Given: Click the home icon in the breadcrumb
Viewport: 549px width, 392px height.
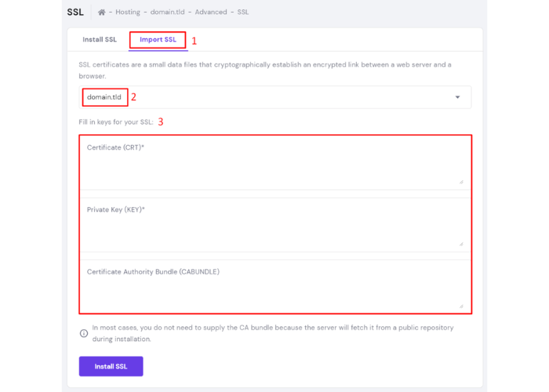Looking at the screenshot, I should point(102,13).
